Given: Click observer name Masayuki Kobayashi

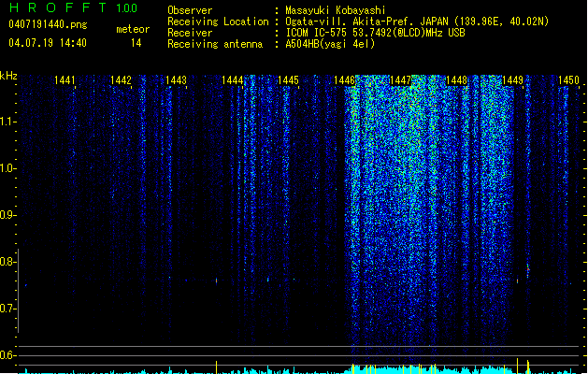Looking at the screenshot, I should pos(336,10).
